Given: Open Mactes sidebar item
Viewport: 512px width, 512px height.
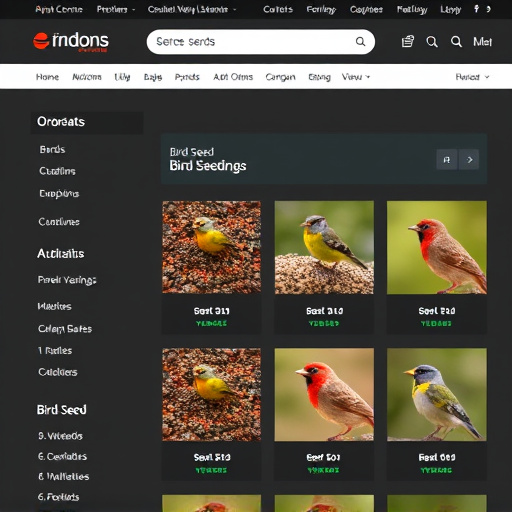Looking at the screenshot, I should coord(54,306).
